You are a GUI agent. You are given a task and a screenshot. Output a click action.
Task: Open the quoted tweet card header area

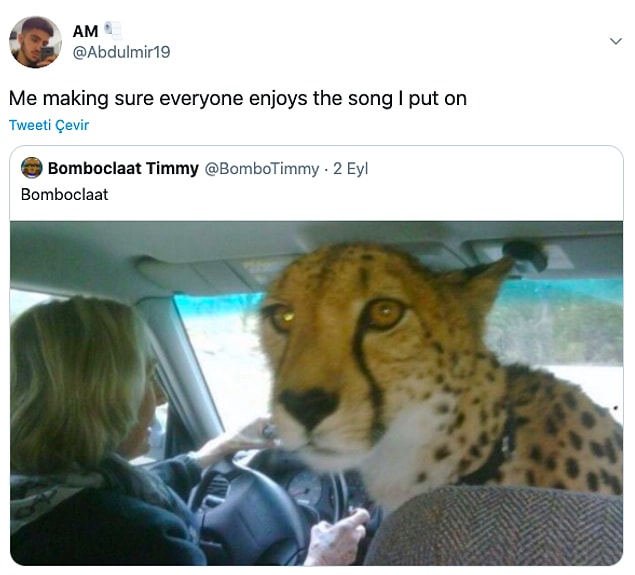click(x=316, y=182)
